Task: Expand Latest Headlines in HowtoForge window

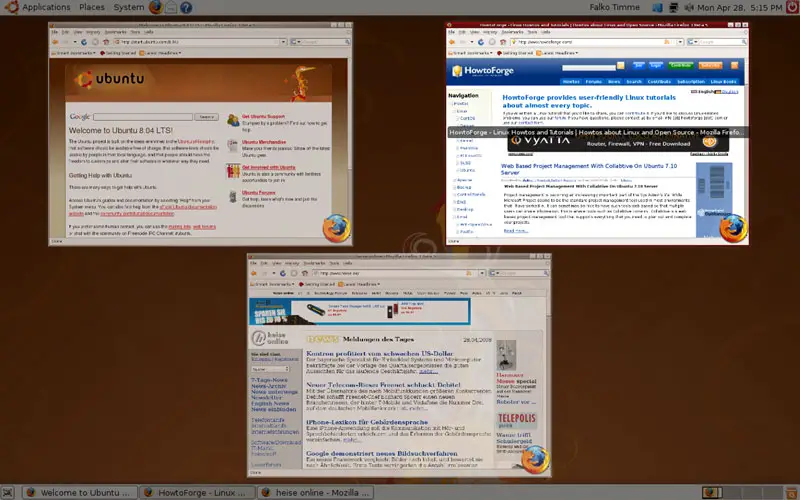Action: point(557,53)
